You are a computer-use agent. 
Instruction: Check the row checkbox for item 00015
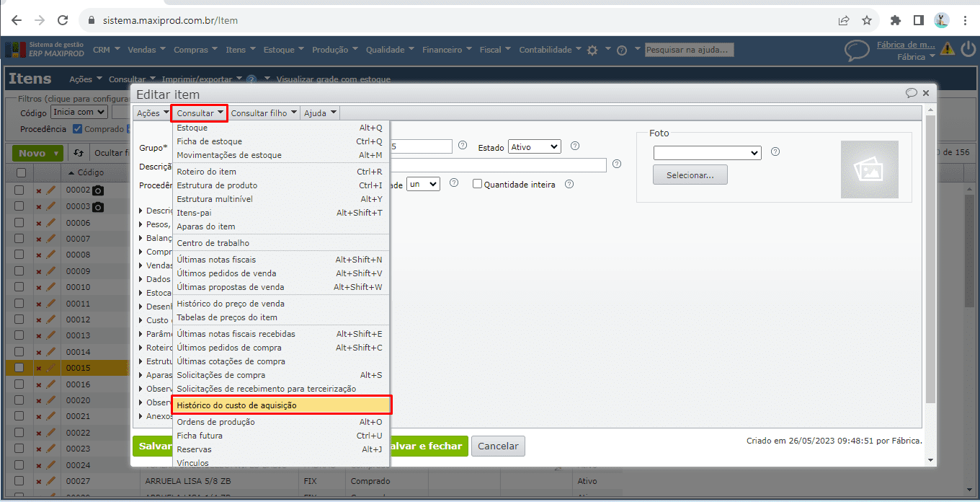21,368
